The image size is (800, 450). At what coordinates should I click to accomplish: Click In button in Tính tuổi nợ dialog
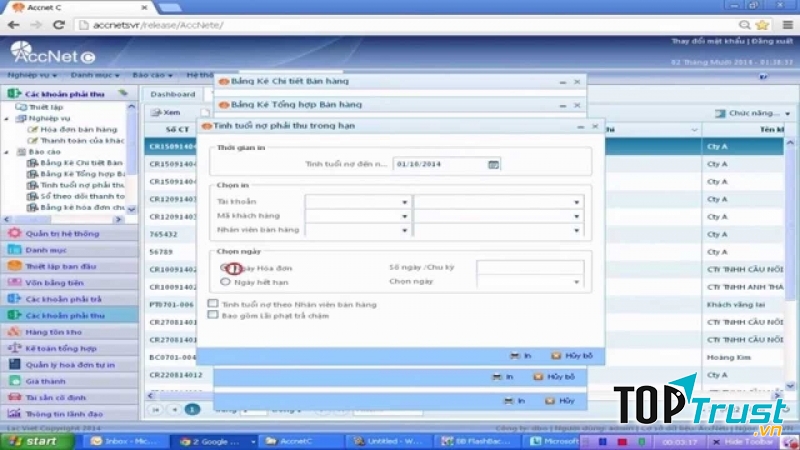tap(521, 356)
